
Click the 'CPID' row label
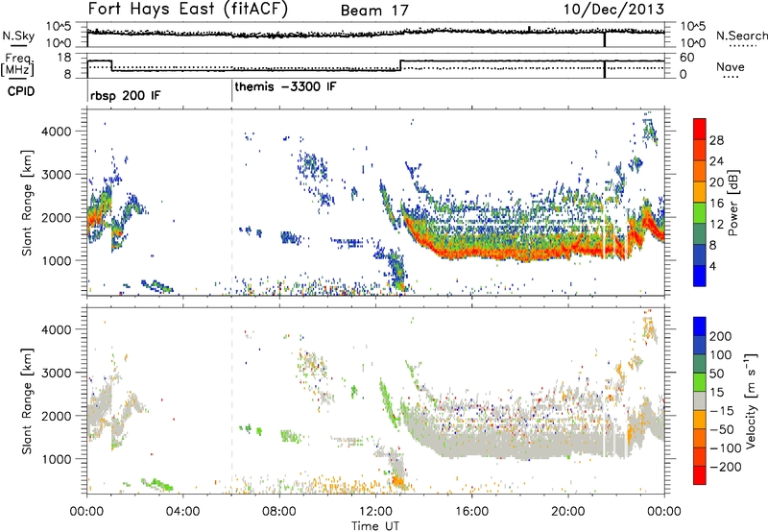[21, 91]
